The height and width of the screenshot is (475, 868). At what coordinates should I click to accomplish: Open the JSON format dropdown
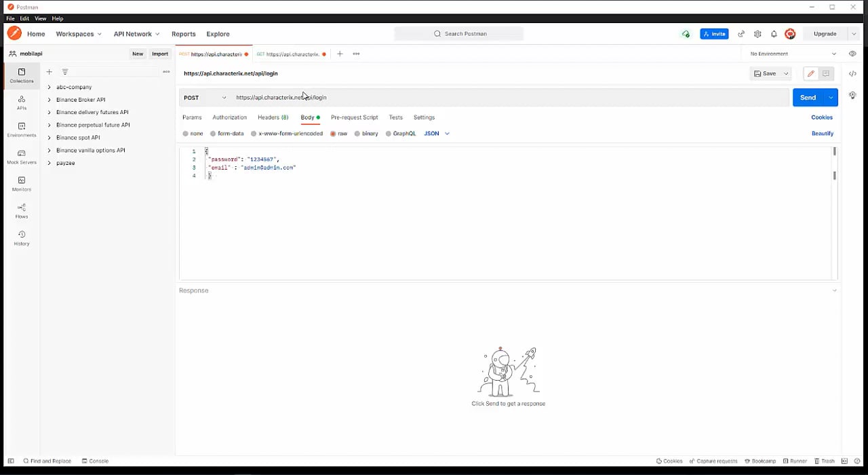point(437,134)
